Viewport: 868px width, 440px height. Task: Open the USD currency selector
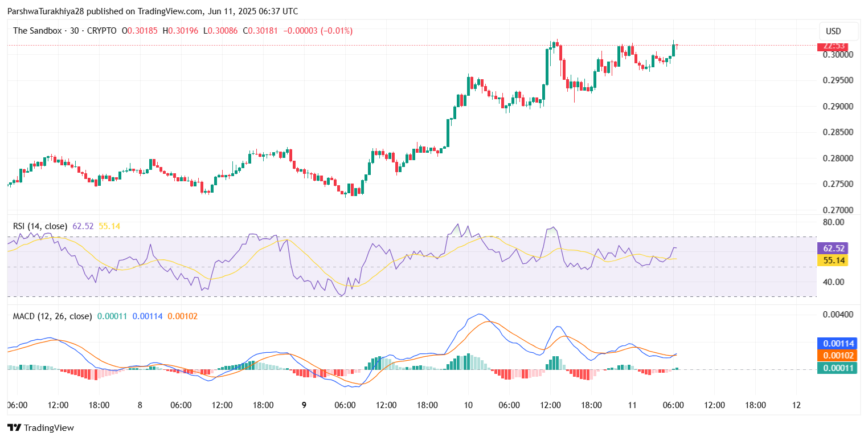833,31
